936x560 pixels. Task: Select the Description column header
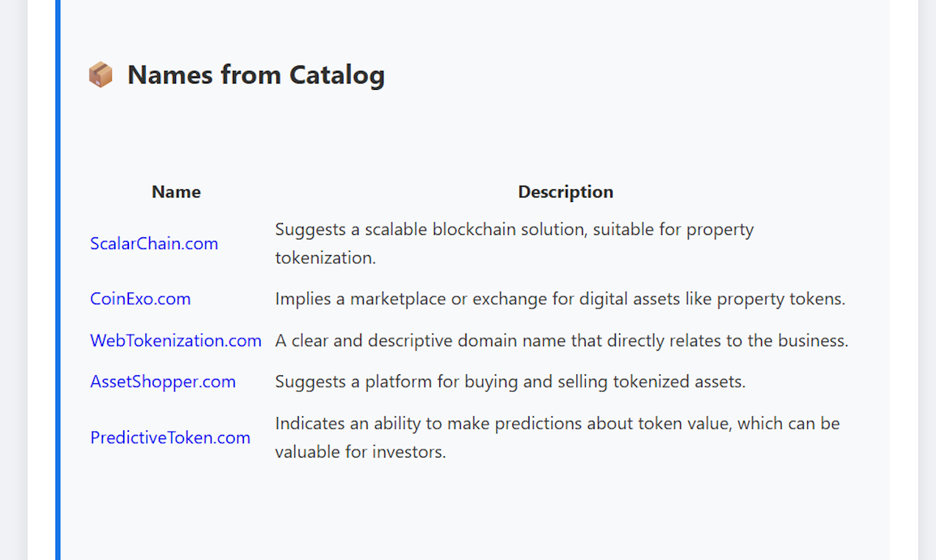click(x=565, y=192)
